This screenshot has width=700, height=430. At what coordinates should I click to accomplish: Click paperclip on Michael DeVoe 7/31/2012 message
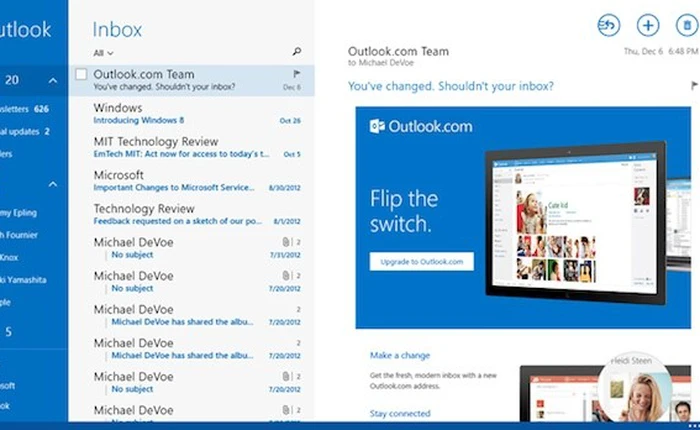pyautogui.click(x=286, y=242)
